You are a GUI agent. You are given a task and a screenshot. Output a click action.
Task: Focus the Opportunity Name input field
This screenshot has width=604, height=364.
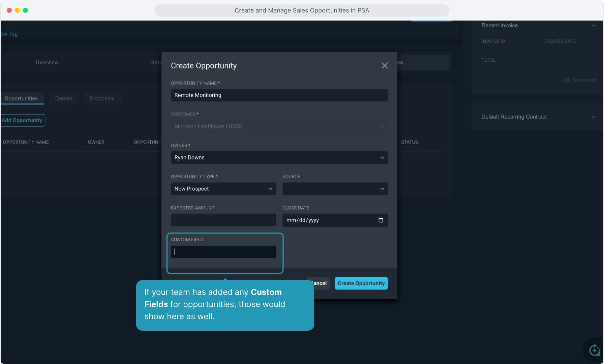click(279, 95)
